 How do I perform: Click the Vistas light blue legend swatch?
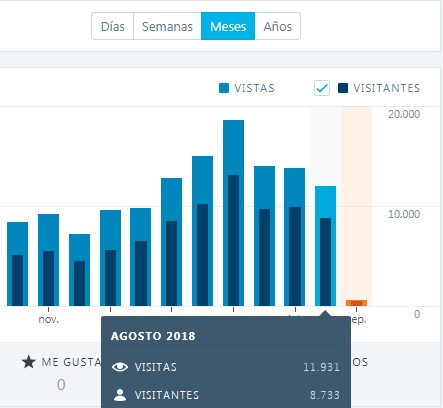coord(224,88)
